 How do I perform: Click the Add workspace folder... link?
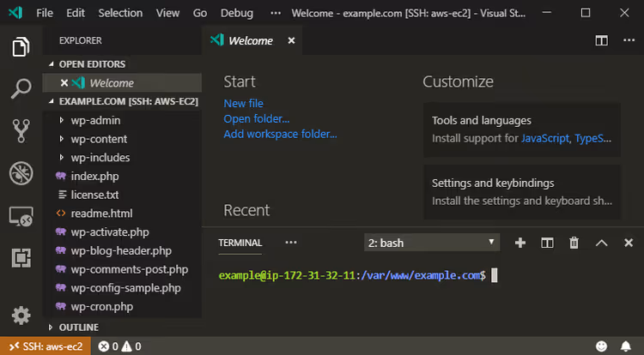click(280, 134)
